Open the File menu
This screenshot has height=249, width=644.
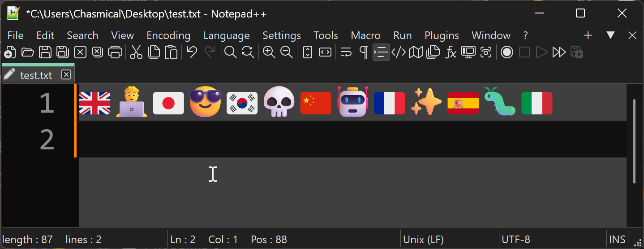tap(16, 35)
